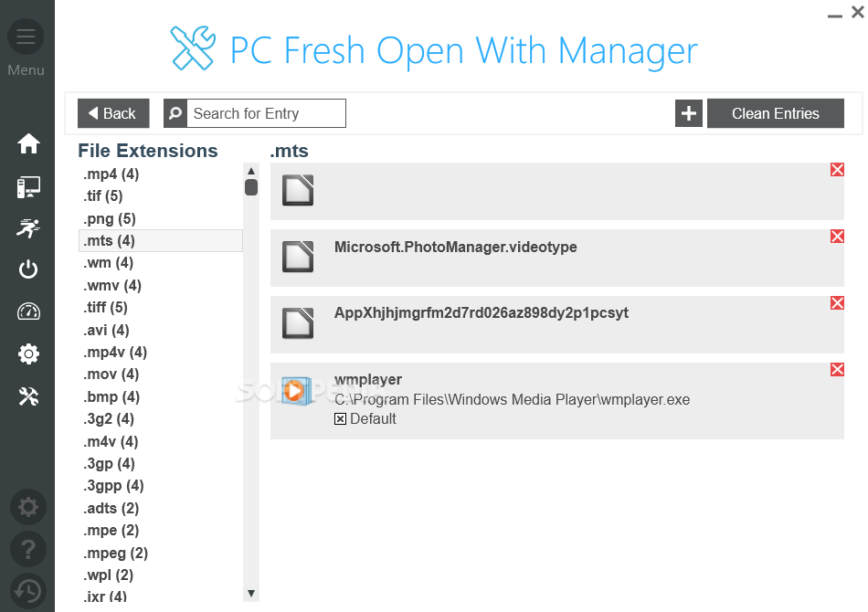
Task: Select the .wm (4) extension
Action: 108,263
